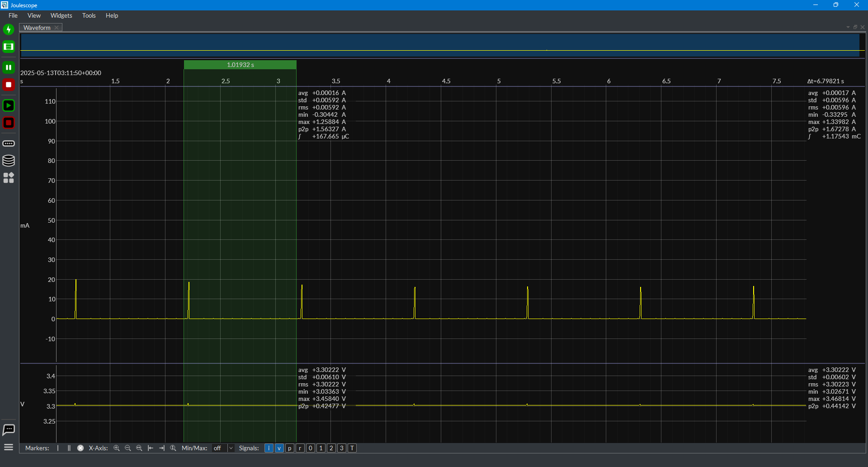Image resolution: width=868 pixels, height=467 pixels.
Task: Click the 1.01932 s marker region header
Action: pyautogui.click(x=240, y=65)
